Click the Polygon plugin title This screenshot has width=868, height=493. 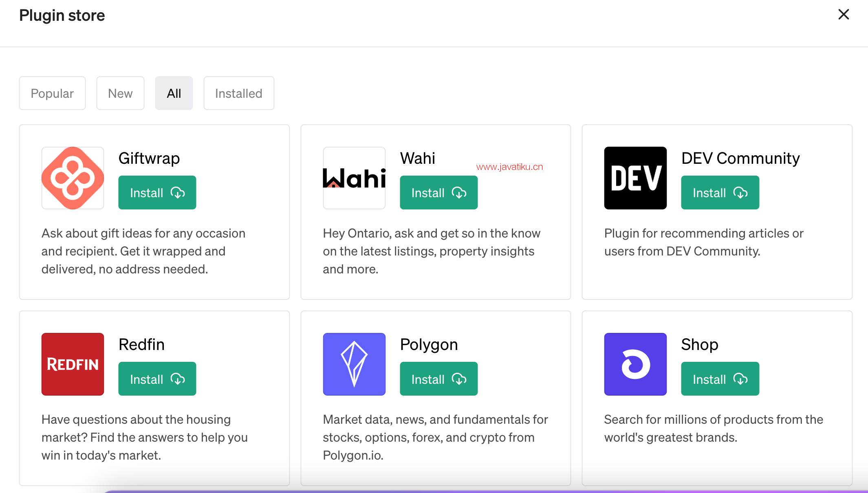[x=429, y=345]
